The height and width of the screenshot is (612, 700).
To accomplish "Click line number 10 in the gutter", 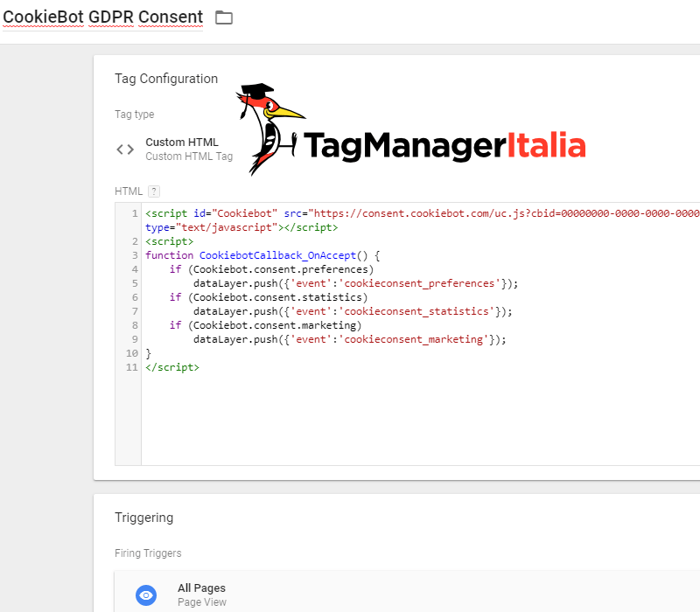I will 132,354.
